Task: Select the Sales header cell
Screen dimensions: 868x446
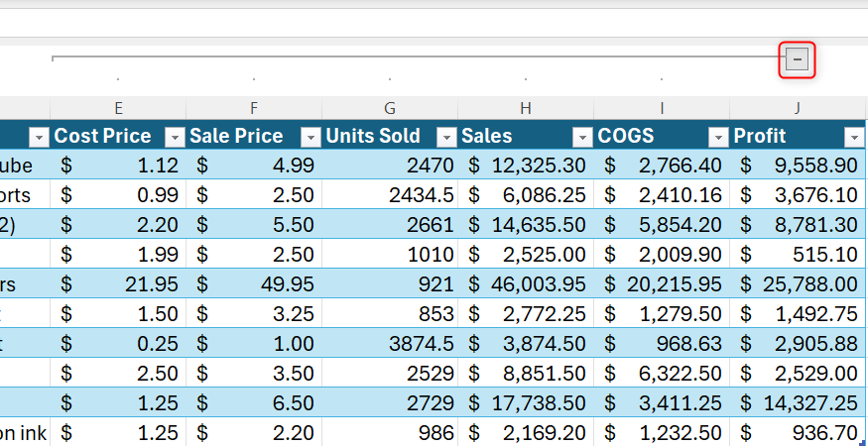Action: [x=526, y=136]
